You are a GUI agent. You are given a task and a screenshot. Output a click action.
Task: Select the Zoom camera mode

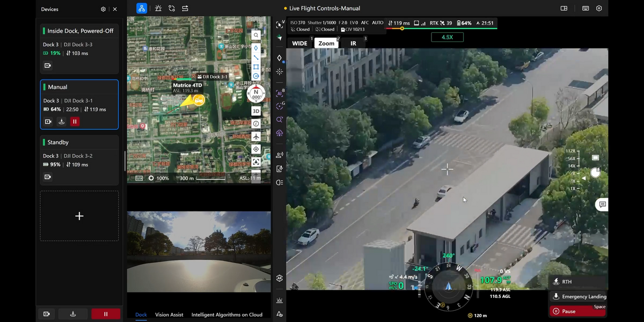pos(326,43)
